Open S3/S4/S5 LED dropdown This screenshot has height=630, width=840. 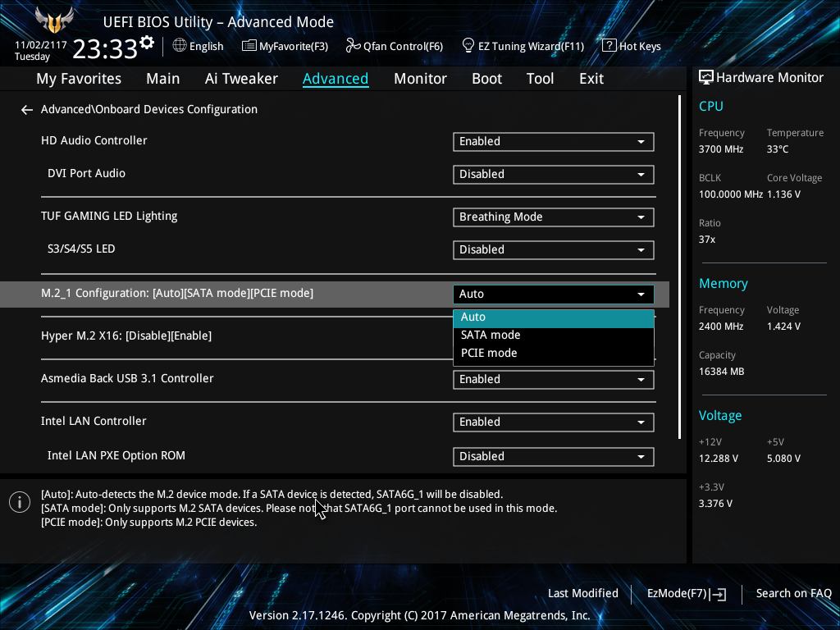pos(554,249)
